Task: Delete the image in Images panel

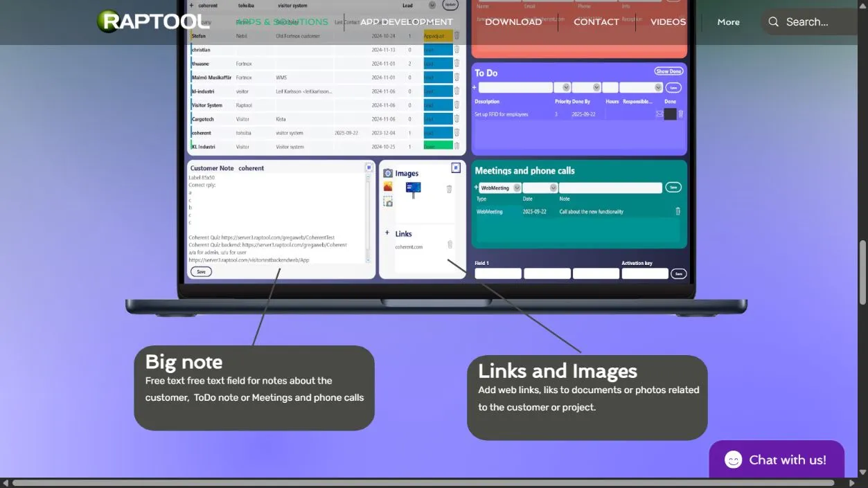Action: (x=449, y=189)
